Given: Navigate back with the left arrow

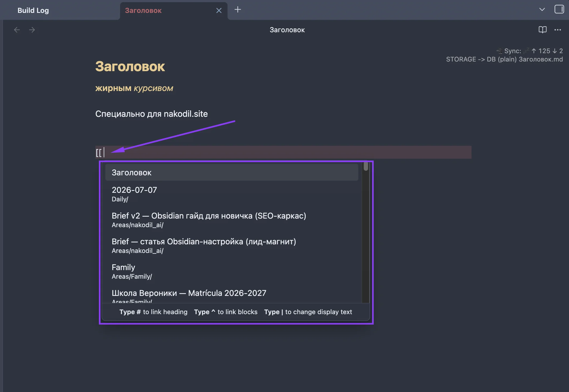Looking at the screenshot, I should tap(17, 30).
